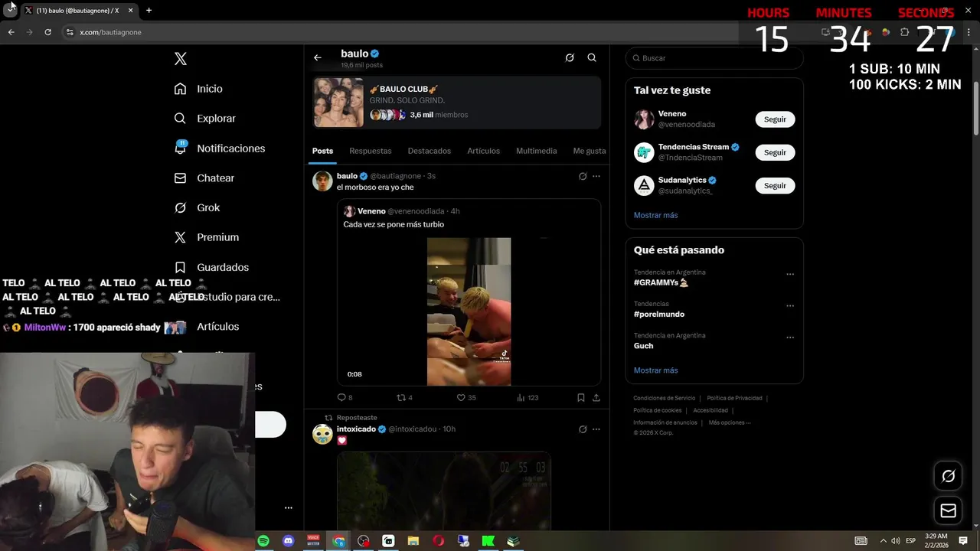Open Guch trend
This screenshot has width=980, height=551.
point(644,346)
